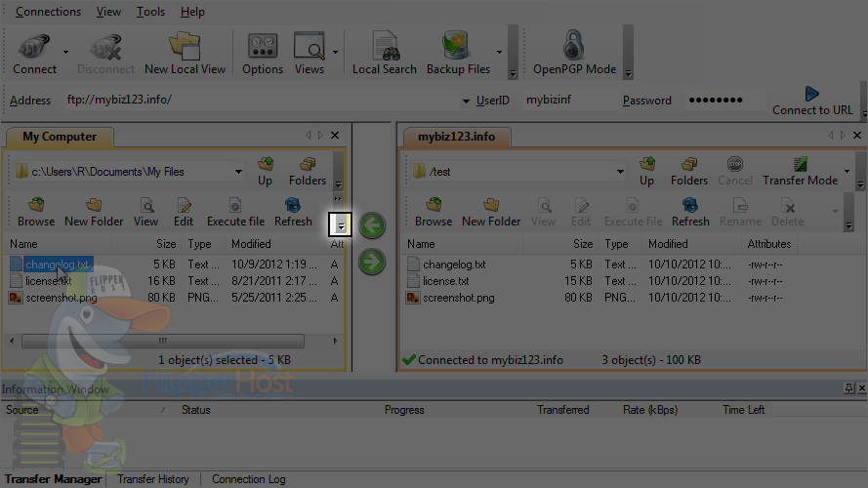Click Execute file in local pane
Viewport: 868px width, 488px height.
[x=236, y=213]
